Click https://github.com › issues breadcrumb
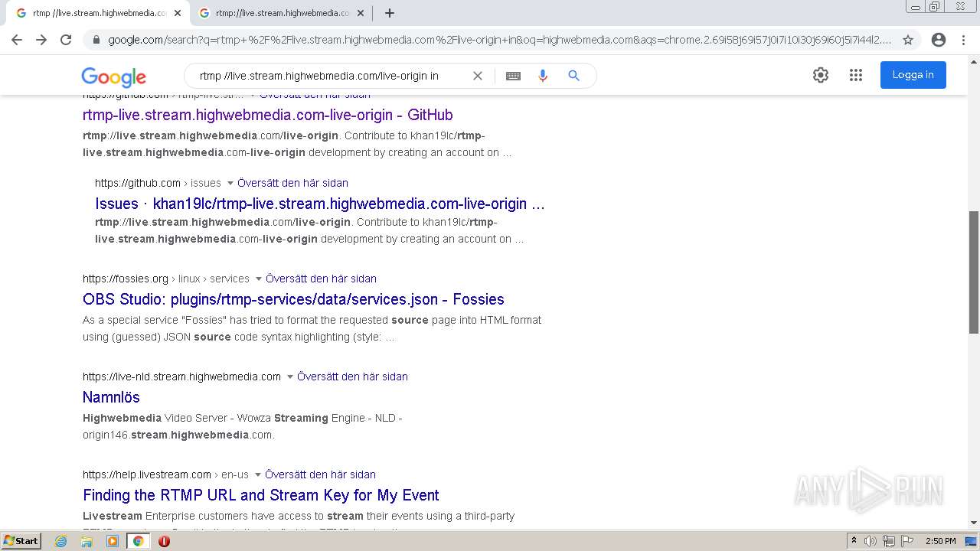This screenshot has height=551, width=980. point(158,183)
